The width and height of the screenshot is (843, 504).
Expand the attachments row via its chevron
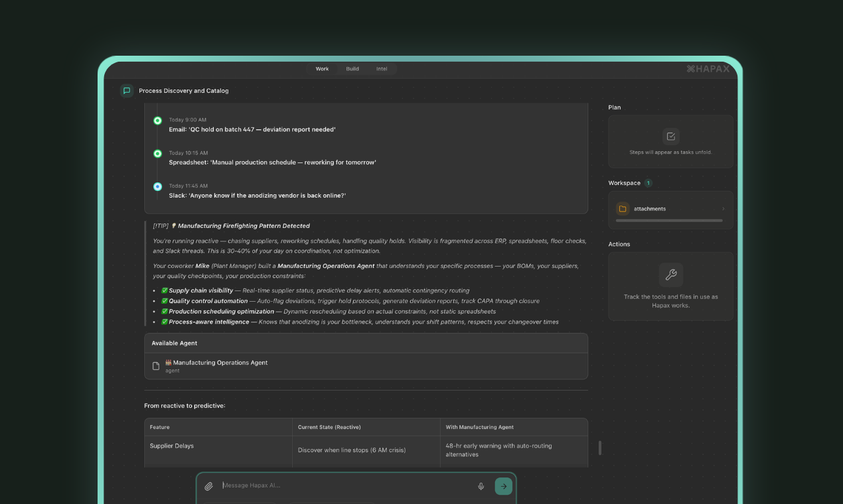pyautogui.click(x=723, y=208)
